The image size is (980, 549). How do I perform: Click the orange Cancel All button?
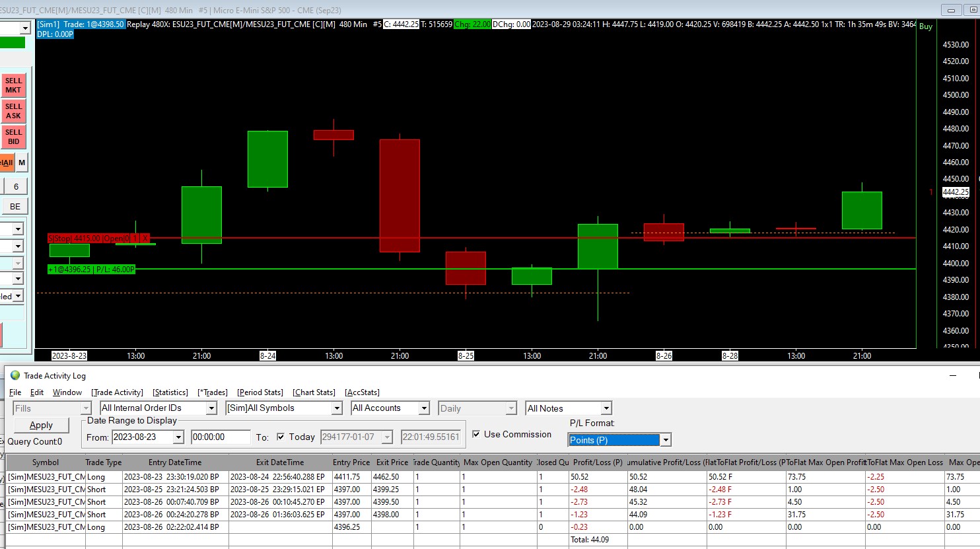pyautogui.click(x=6, y=162)
